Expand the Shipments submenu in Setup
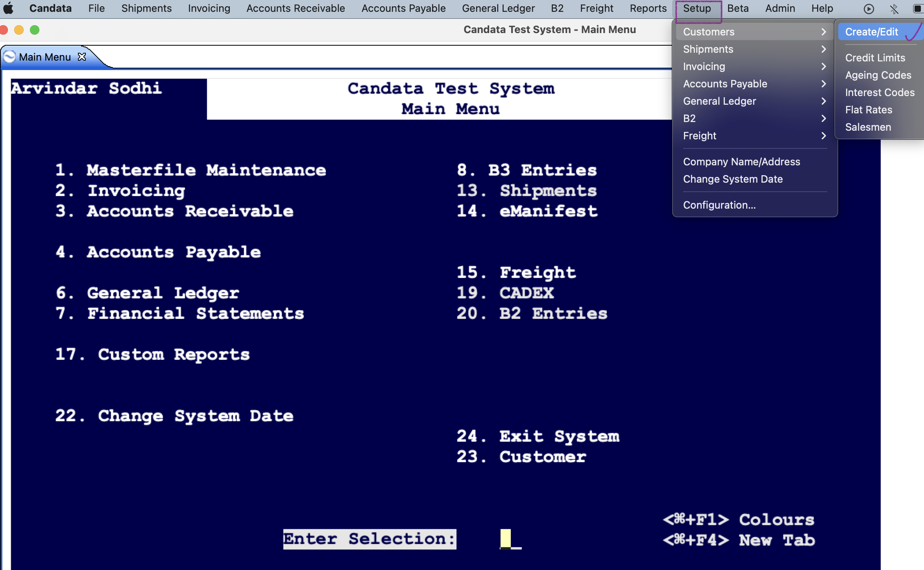Viewport: 924px width, 570px height. coord(754,49)
